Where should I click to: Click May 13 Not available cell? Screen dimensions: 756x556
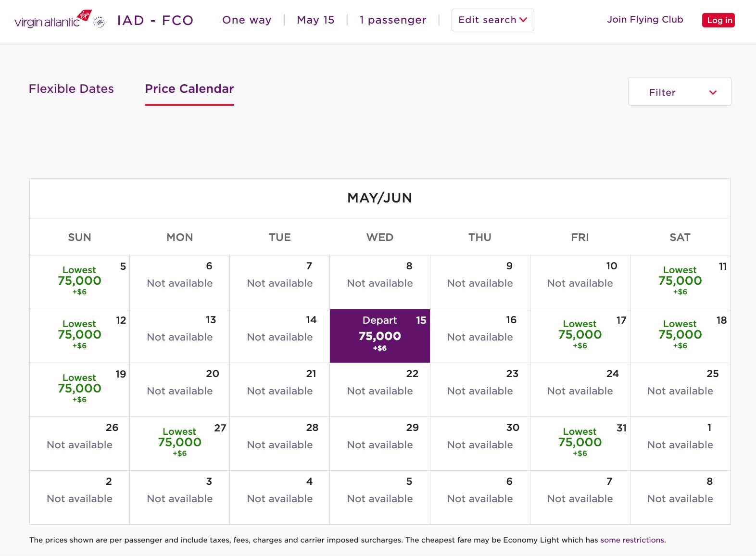point(180,336)
